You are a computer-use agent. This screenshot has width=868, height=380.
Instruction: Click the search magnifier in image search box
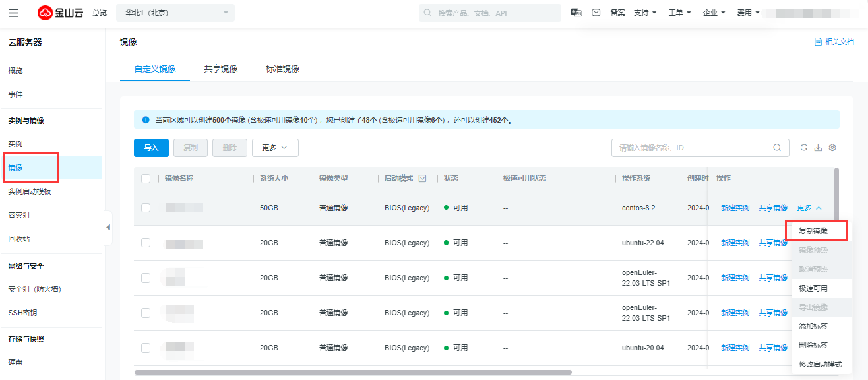(778, 148)
